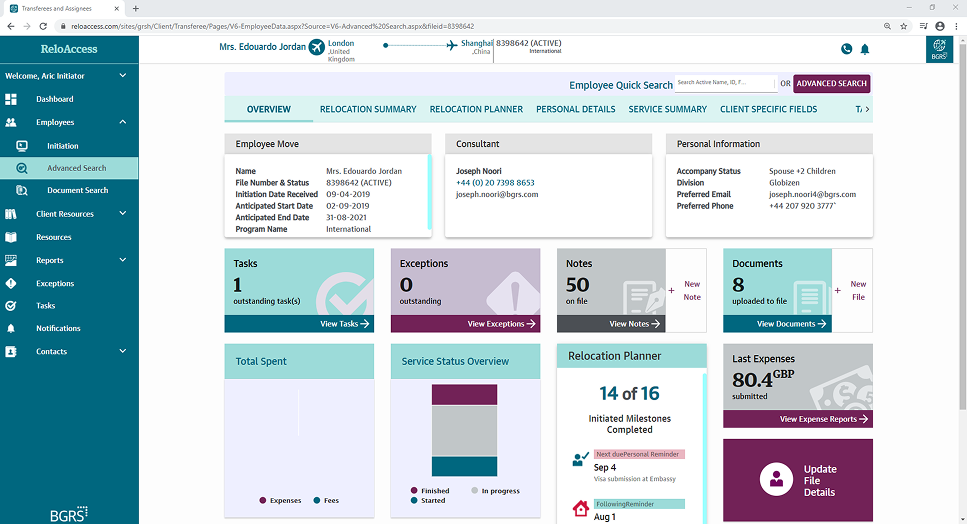Click the Employee Move card scrollbar

point(429,192)
